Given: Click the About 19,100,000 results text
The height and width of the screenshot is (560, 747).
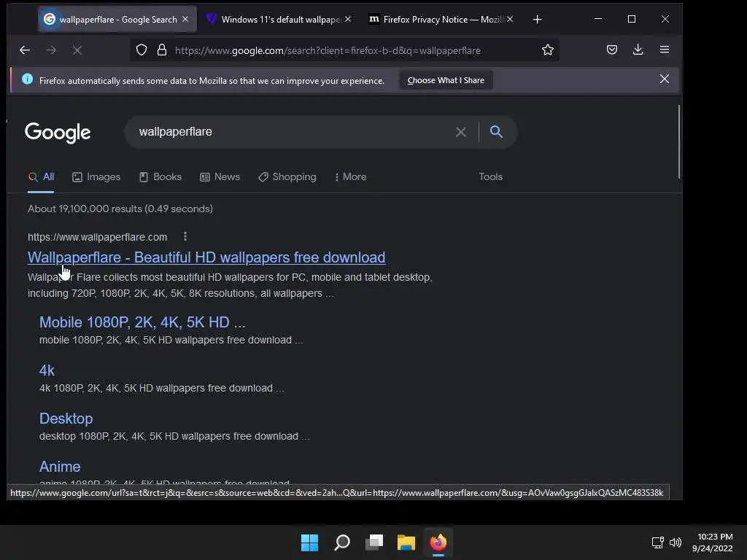Looking at the screenshot, I should click(x=120, y=209).
